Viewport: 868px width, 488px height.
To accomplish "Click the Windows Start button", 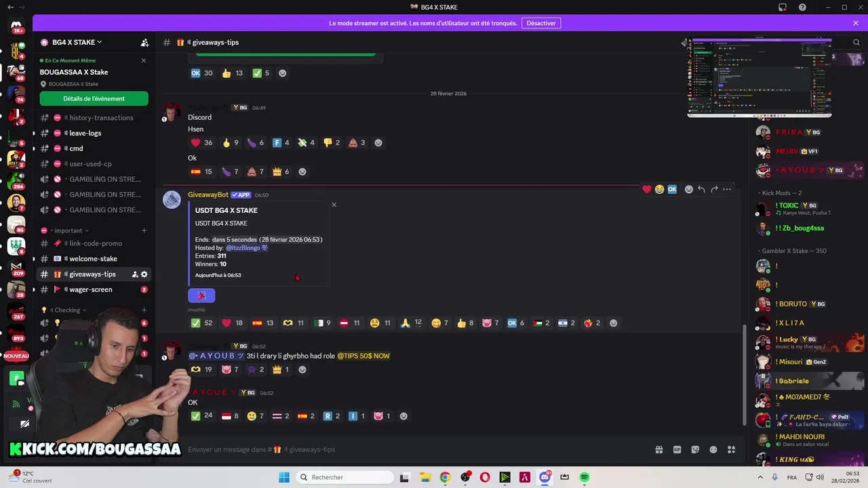I will (284, 477).
